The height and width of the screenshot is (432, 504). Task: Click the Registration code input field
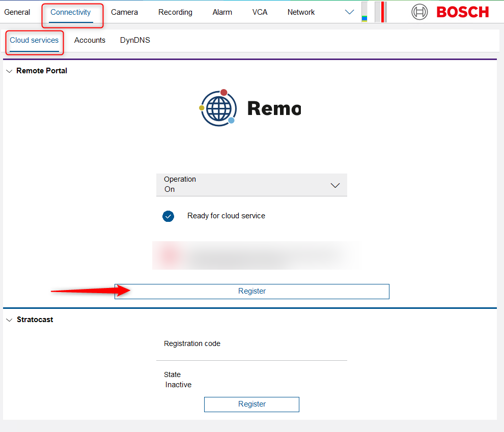(x=251, y=352)
